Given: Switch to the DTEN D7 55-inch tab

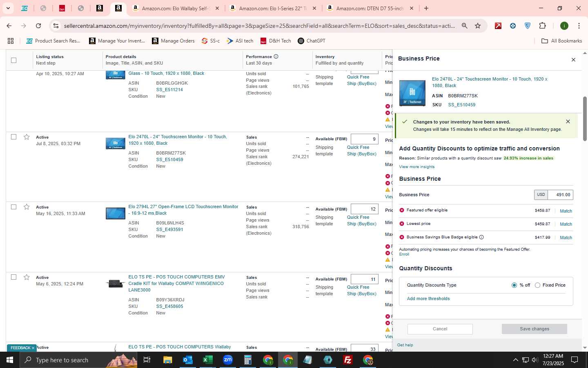Looking at the screenshot, I should click(370, 8).
